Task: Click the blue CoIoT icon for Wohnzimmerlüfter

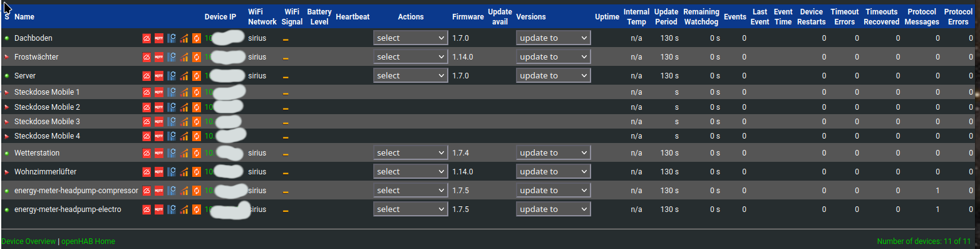Action: coord(172,172)
